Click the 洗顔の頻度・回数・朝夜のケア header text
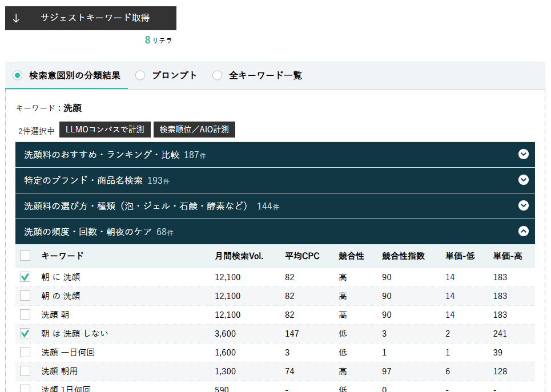551x392 pixels. [88, 232]
